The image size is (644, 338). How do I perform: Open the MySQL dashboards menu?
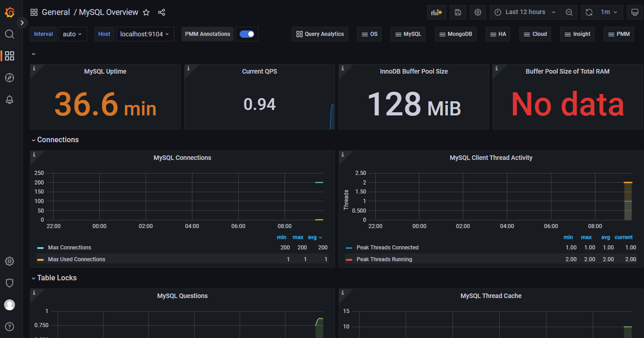pyautogui.click(x=408, y=34)
